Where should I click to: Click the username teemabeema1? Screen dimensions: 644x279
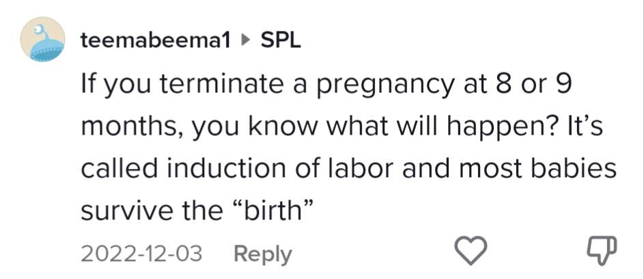(155, 40)
